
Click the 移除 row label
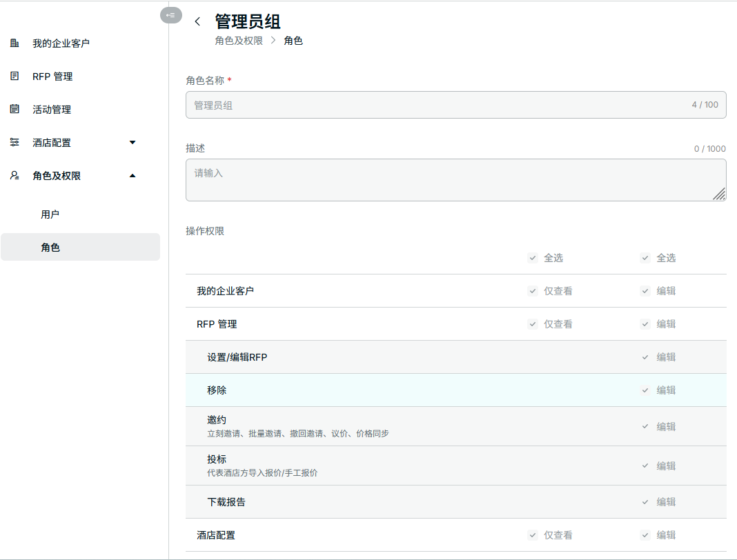pos(217,390)
